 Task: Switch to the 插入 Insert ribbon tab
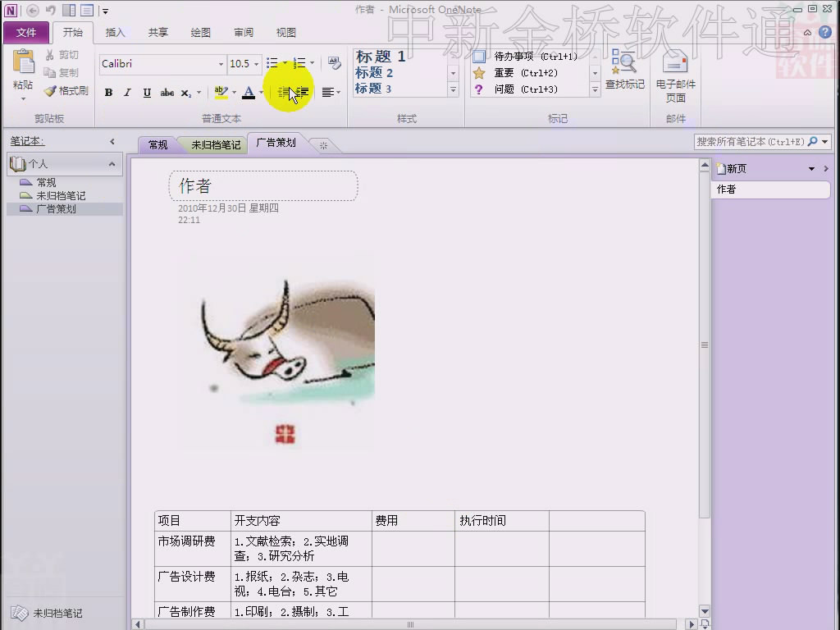pos(115,33)
